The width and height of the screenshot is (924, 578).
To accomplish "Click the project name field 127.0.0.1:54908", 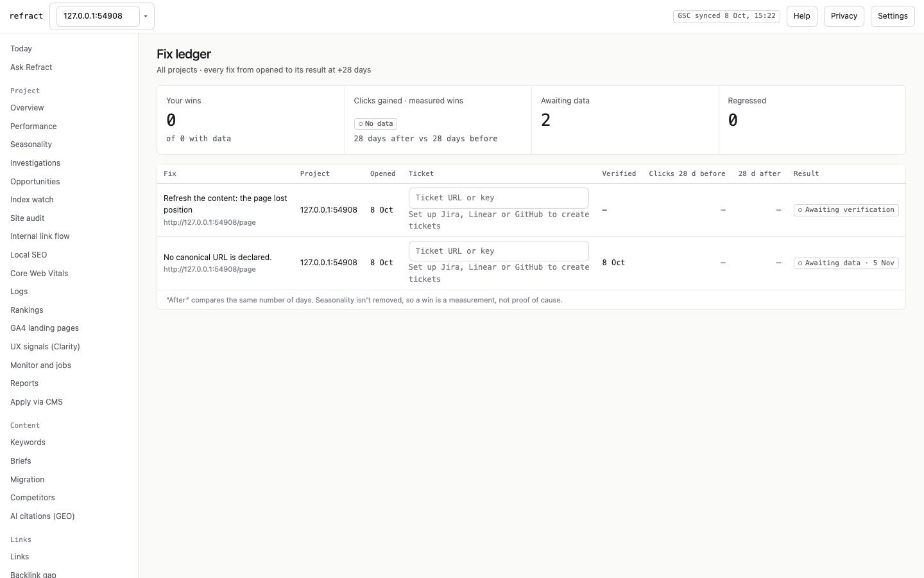I will [98, 16].
